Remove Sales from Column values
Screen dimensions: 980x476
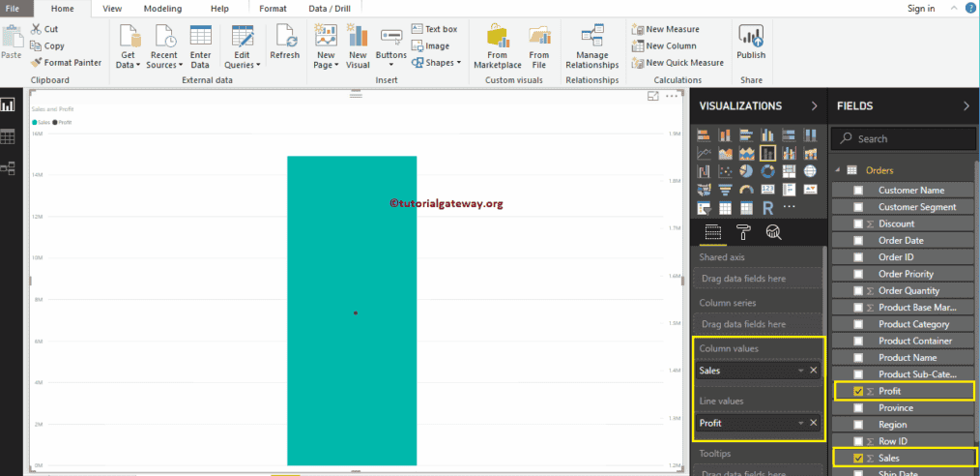click(x=813, y=371)
